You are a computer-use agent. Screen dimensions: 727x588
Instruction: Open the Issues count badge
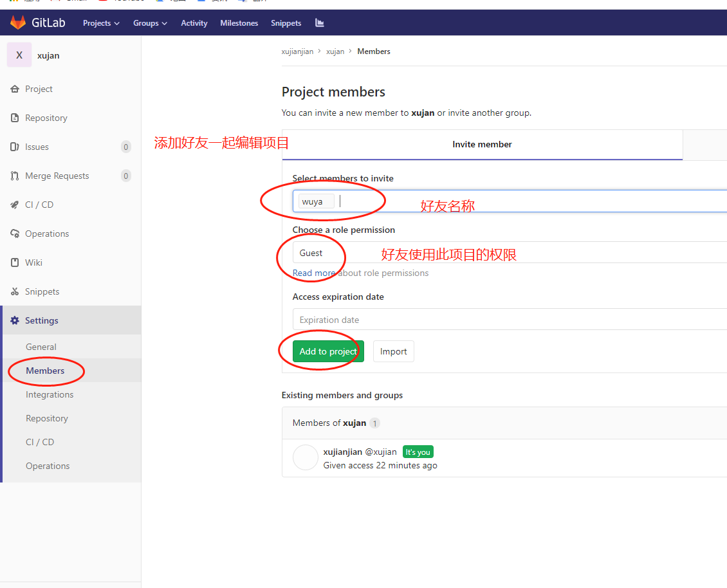125,147
